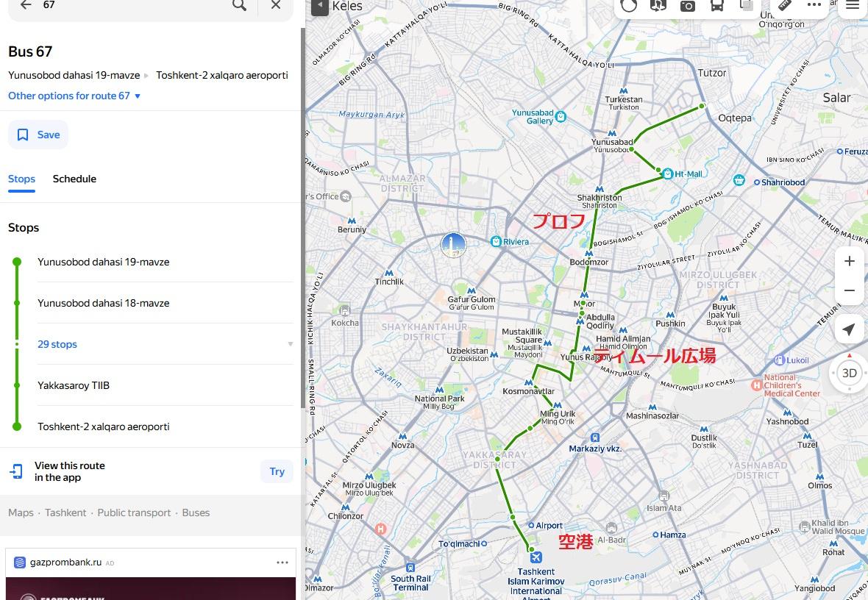Switch to the Schedule tab
The image size is (868, 600).
pos(74,179)
